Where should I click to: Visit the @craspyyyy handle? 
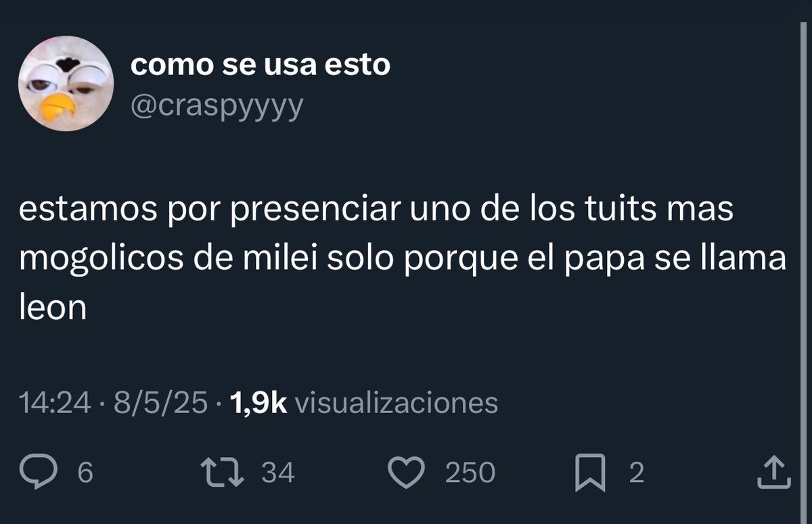click(216, 105)
